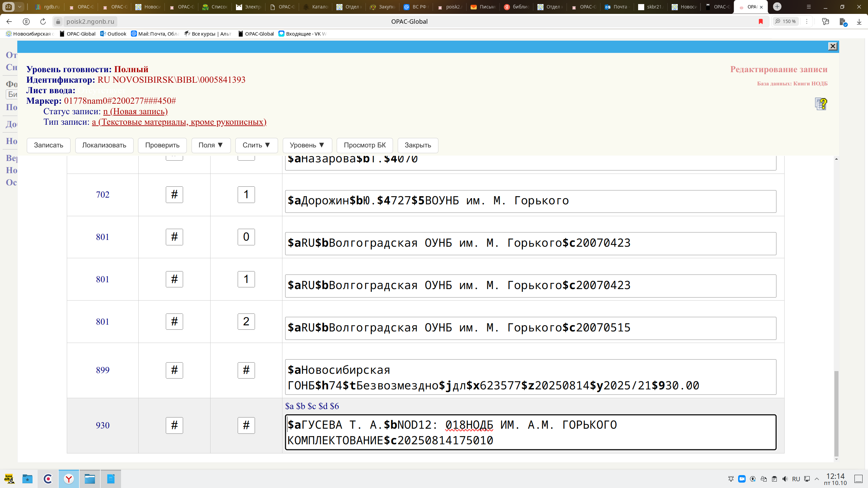
Task: Open record status link n (Новая запись)
Action: (135, 111)
